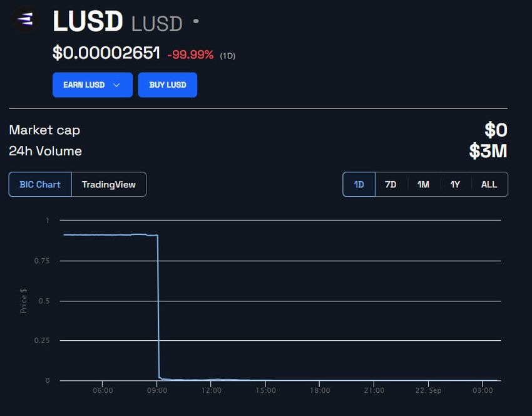Select the 1D timeframe

coord(358,184)
